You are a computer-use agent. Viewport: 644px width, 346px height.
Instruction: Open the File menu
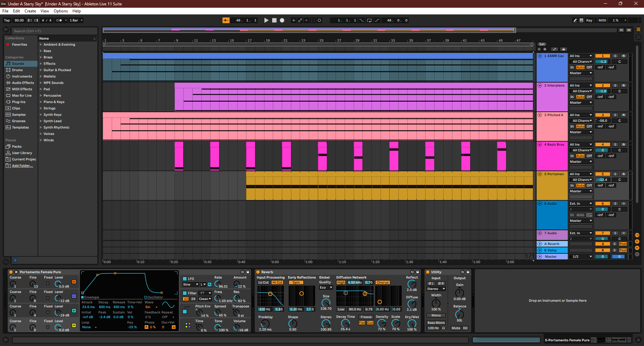click(5, 11)
